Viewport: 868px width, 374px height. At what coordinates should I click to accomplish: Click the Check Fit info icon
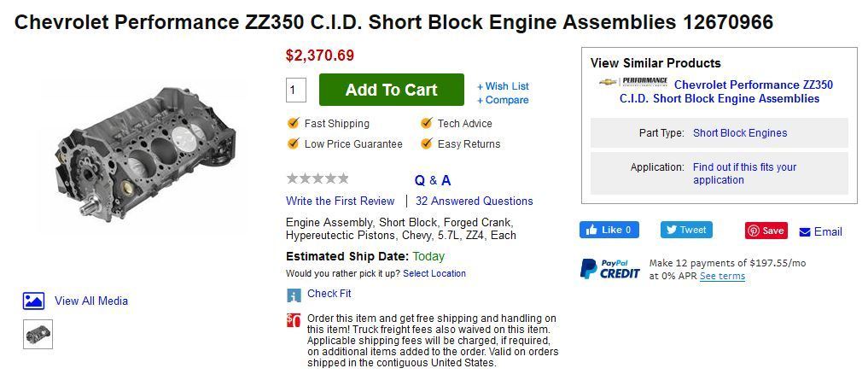pos(294,295)
